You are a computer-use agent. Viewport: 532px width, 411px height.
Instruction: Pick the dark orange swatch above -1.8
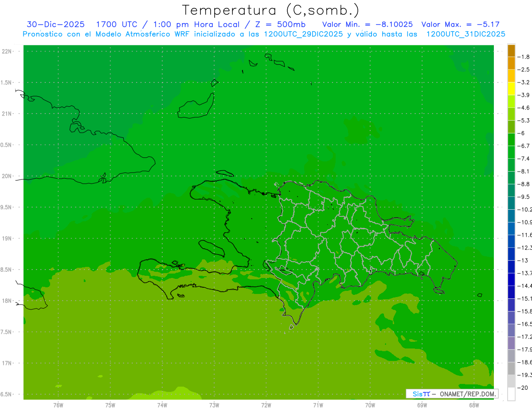511,51
